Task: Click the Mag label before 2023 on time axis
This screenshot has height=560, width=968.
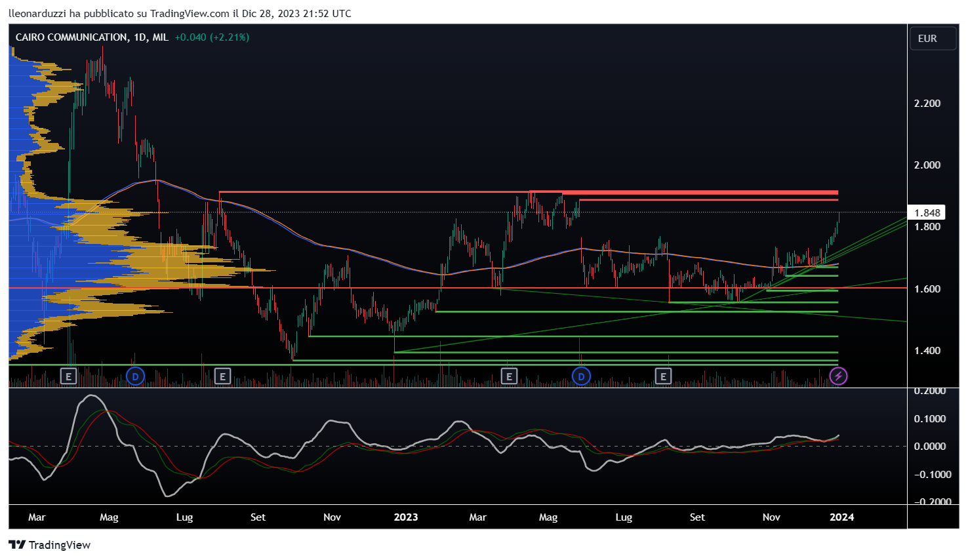Action: (109, 517)
